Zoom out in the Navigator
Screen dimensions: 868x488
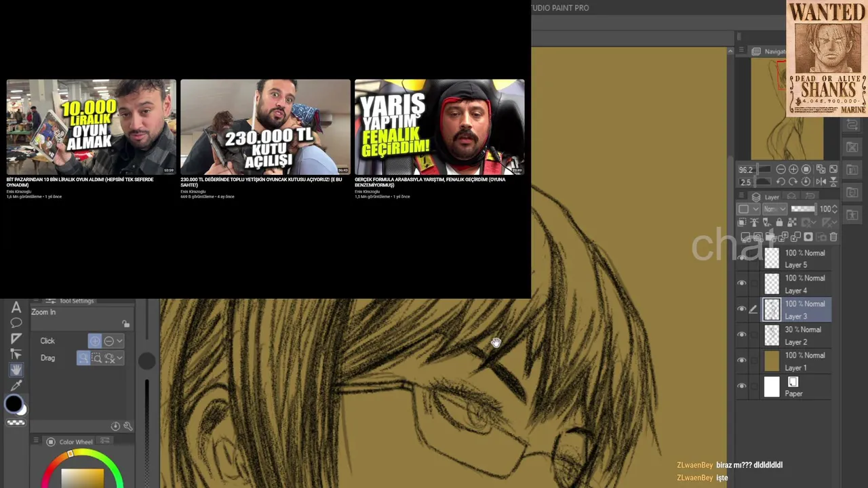tap(781, 169)
